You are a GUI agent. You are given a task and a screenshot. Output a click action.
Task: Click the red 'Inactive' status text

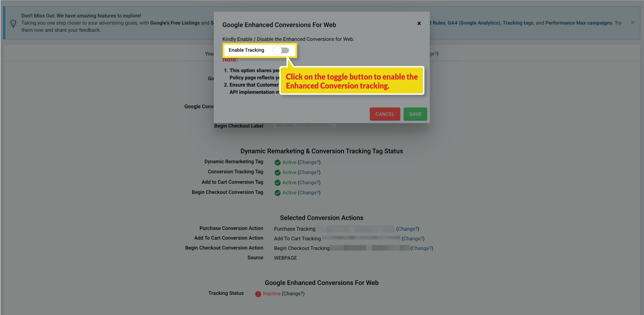[272, 293]
